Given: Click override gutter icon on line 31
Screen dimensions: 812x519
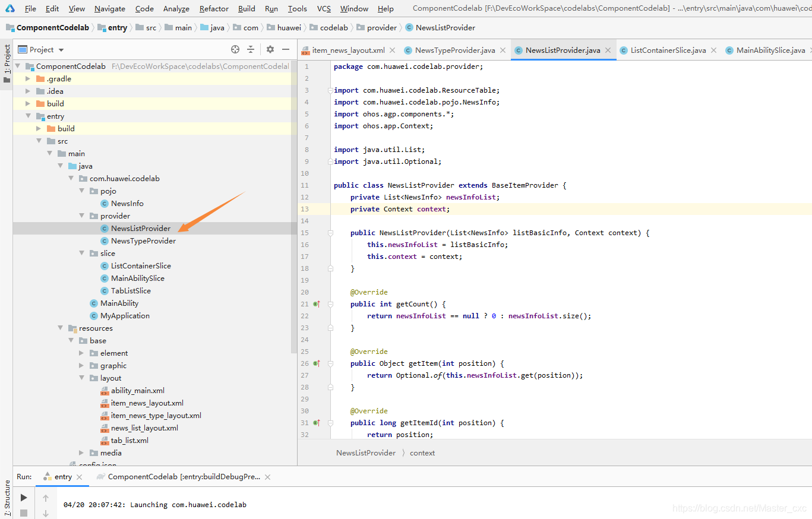Looking at the screenshot, I should click(317, 423).
